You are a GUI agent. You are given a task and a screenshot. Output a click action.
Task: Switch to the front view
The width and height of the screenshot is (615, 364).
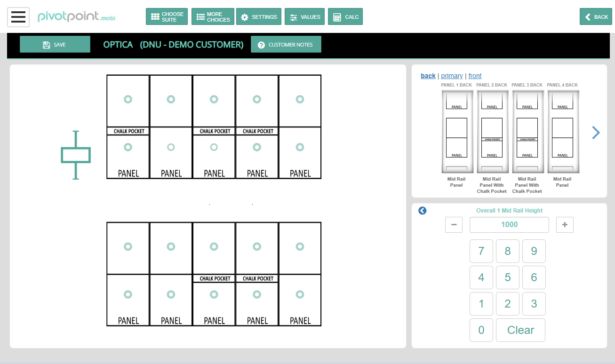click(475, 76)
